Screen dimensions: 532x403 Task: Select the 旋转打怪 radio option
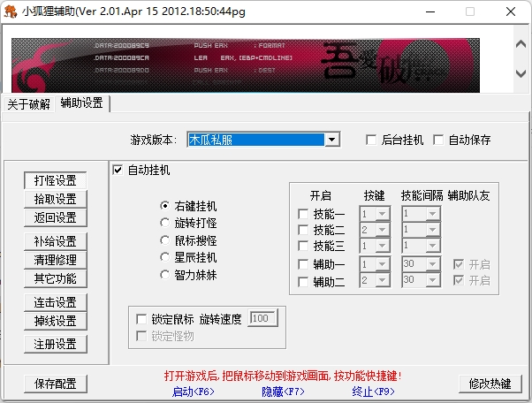(x=164, y=223)
